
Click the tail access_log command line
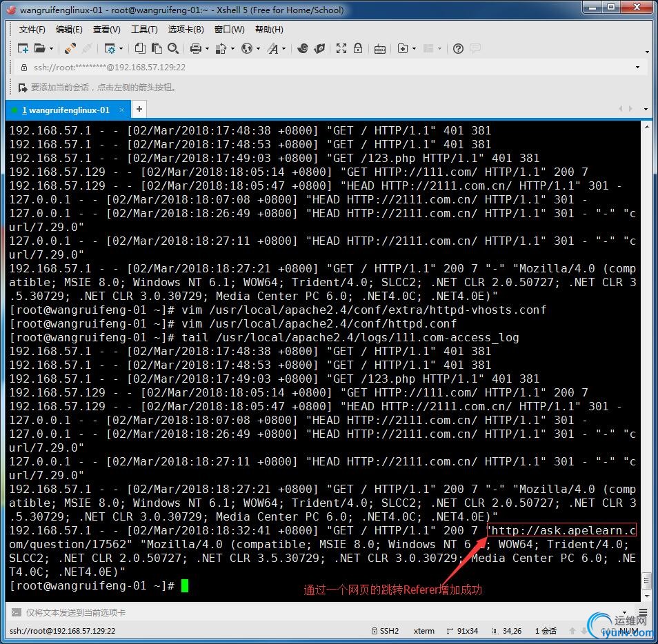coord(264,337)
